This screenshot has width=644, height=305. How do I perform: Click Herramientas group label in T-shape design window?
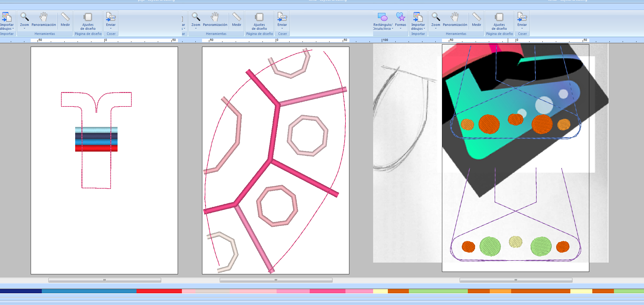tap(45, 34)
